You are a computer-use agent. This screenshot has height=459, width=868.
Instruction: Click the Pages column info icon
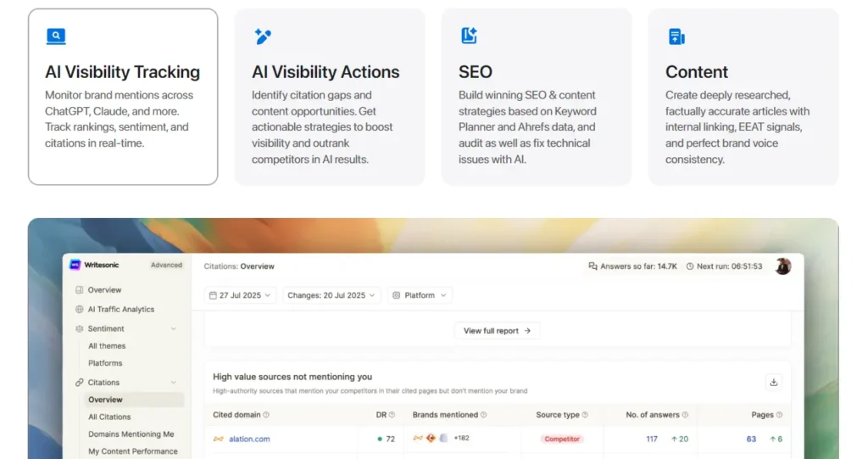[x=779, y=415]
